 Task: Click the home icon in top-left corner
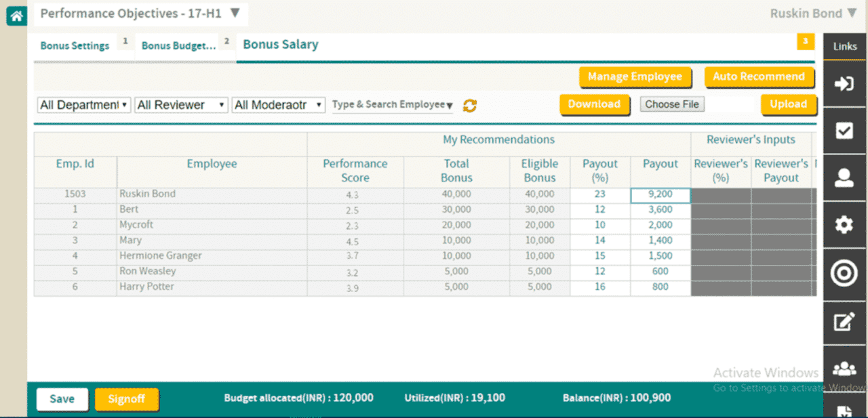pos(16,16)
